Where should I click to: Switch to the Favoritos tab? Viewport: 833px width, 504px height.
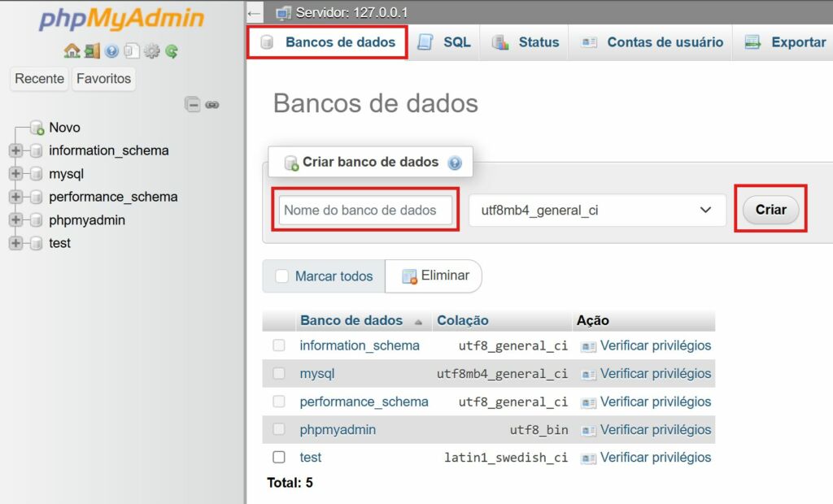coord(103,79)
